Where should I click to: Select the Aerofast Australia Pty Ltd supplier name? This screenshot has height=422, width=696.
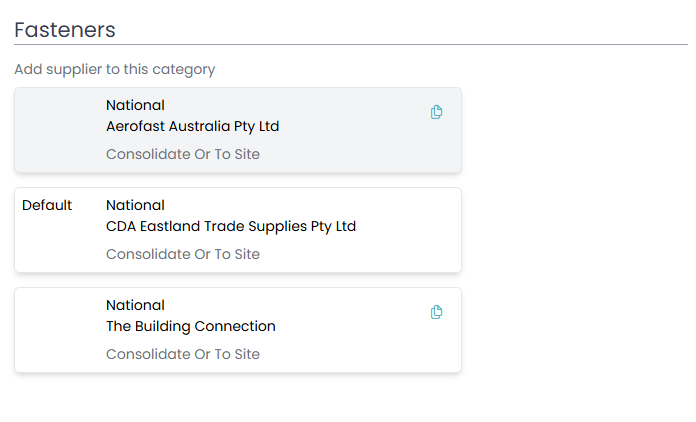pos(193,127)
